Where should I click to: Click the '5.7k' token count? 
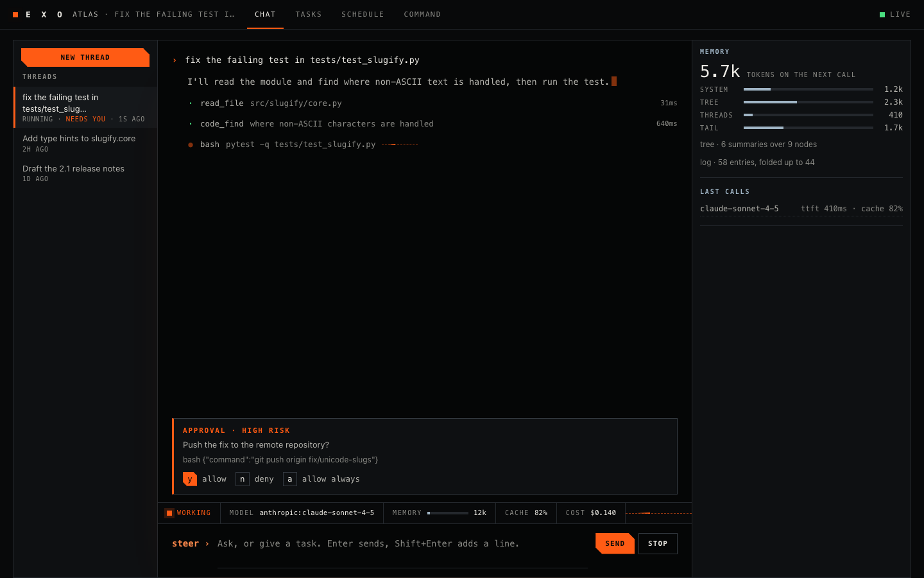[720, 71]
